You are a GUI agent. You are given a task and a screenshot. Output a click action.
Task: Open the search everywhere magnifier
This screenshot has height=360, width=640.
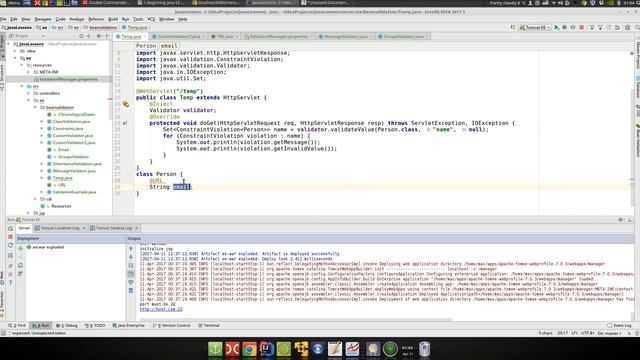click(x=637, y=27)
